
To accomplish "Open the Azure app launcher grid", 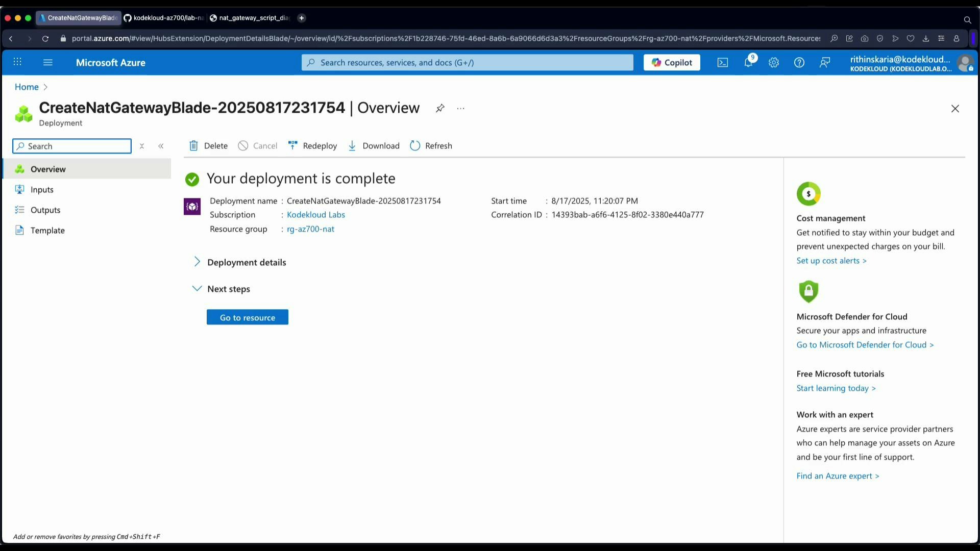I will [17, 62].
